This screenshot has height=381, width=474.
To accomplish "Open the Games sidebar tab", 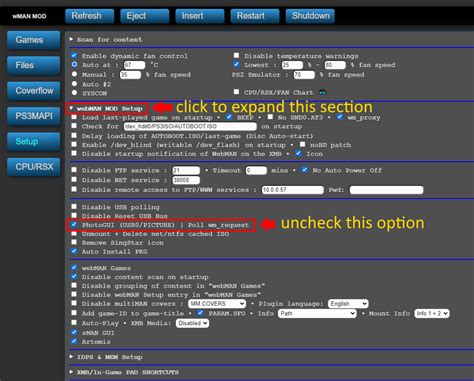I will pos(34,40).
